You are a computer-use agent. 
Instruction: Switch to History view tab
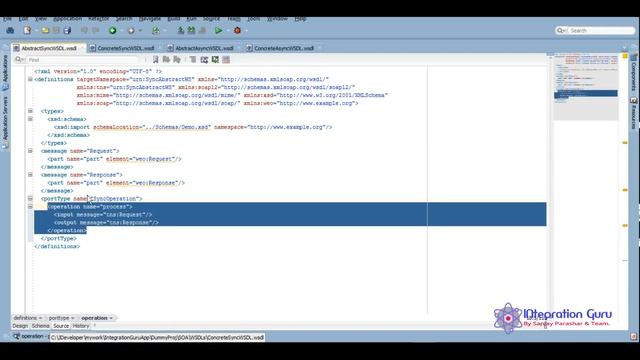(x=81, y=326)
